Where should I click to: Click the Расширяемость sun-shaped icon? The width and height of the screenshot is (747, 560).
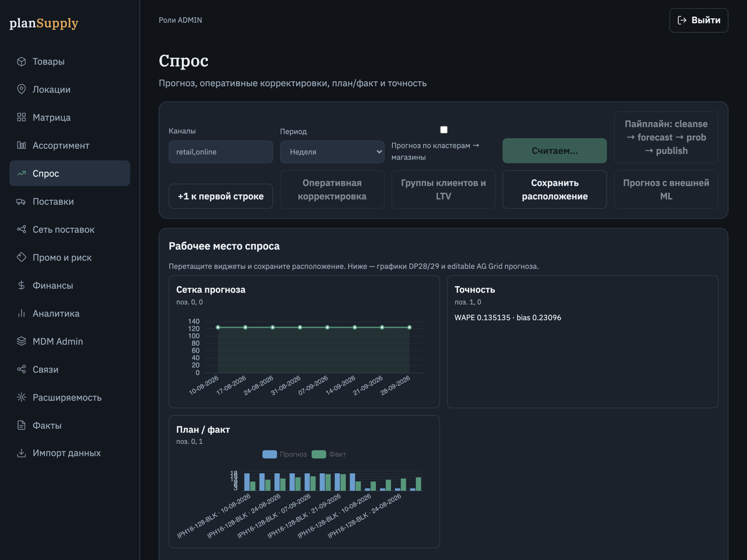(22, 397)
